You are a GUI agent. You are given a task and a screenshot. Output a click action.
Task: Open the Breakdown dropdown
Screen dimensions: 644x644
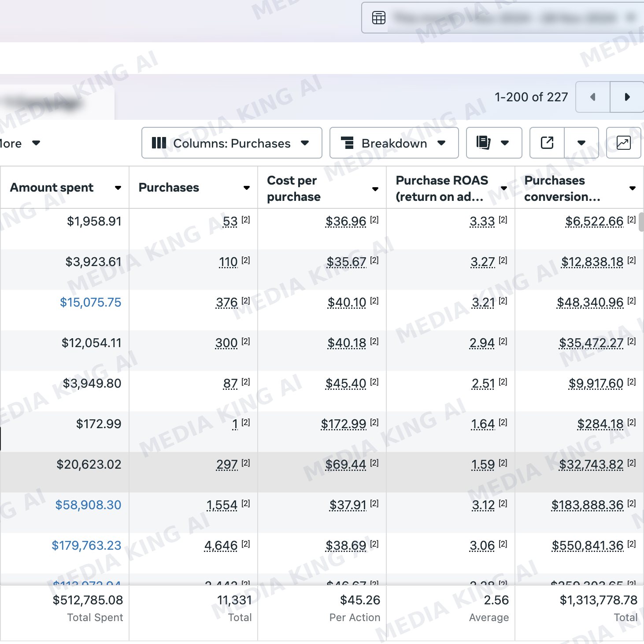(394, 143)
